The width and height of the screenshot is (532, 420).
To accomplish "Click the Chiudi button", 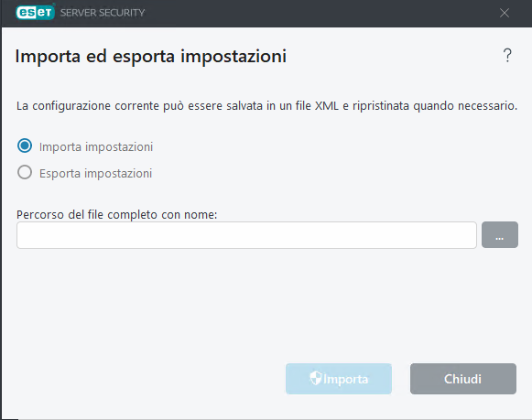I will pos(463,379).
